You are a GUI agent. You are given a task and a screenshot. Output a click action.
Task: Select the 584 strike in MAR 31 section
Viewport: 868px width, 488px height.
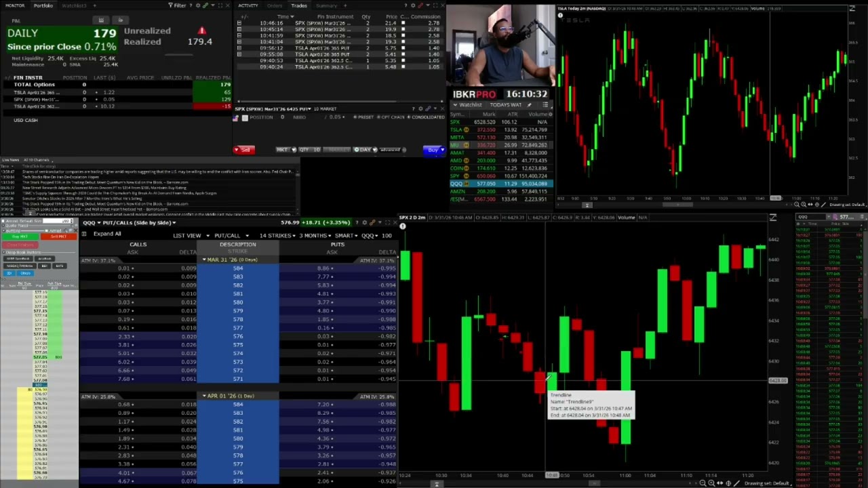pyautogui.click(x=238, y=268)
